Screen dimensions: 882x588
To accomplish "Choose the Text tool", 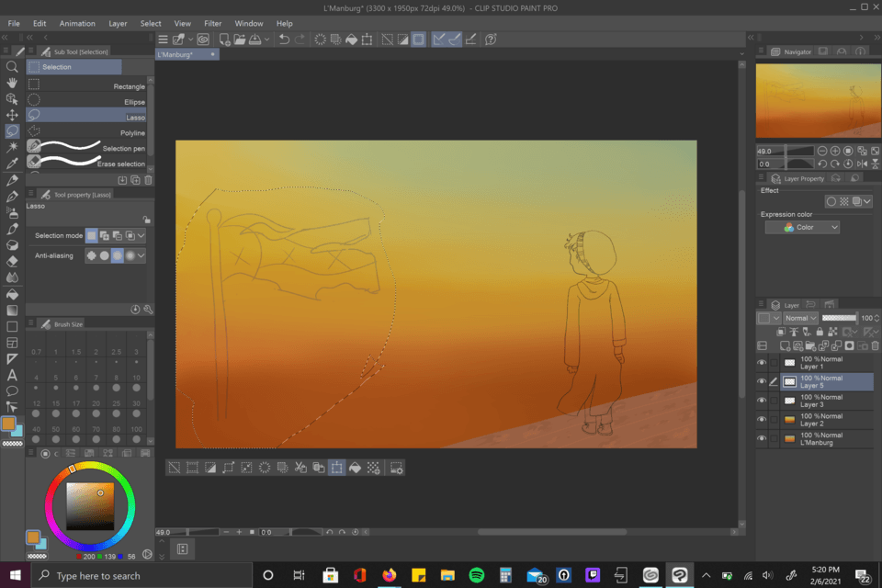I will pos(12,375).
